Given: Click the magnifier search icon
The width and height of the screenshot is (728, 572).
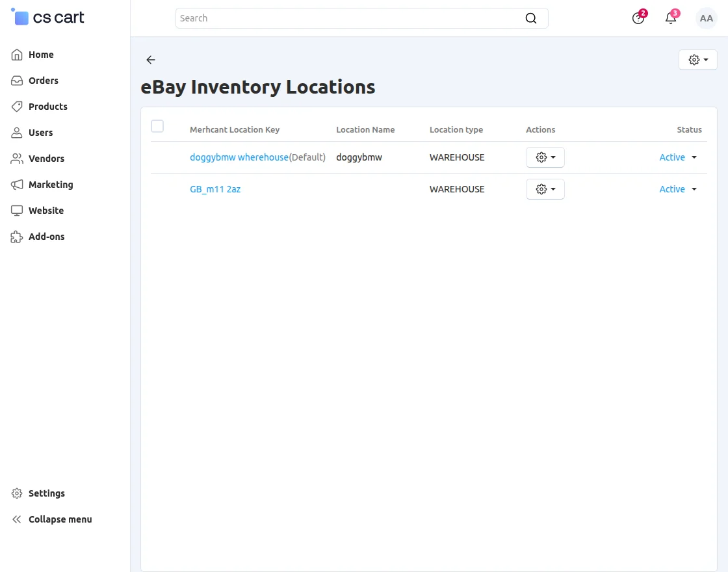Looking at the screenshot, I should 530,18.
